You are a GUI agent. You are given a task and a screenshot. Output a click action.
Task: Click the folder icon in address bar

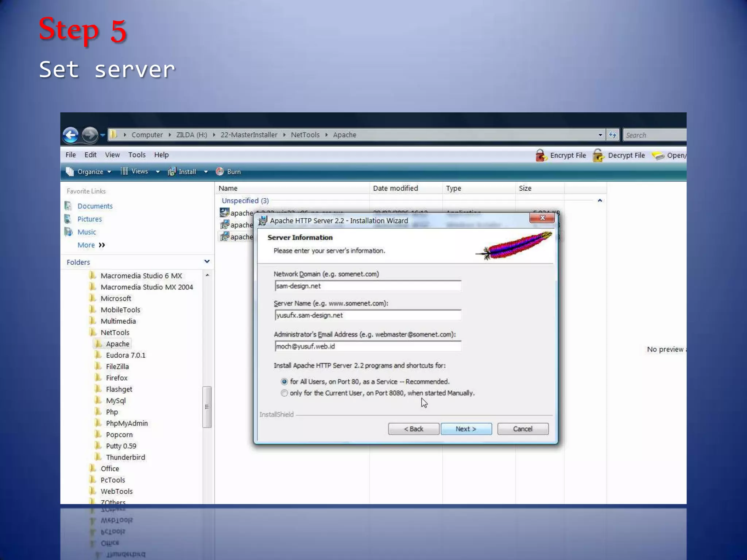[x=113, y=135]
